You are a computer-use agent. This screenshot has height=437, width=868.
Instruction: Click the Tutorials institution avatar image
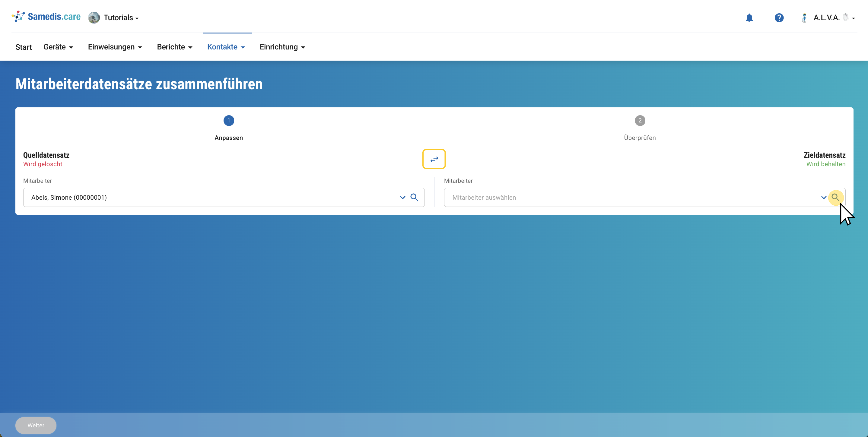94,17
